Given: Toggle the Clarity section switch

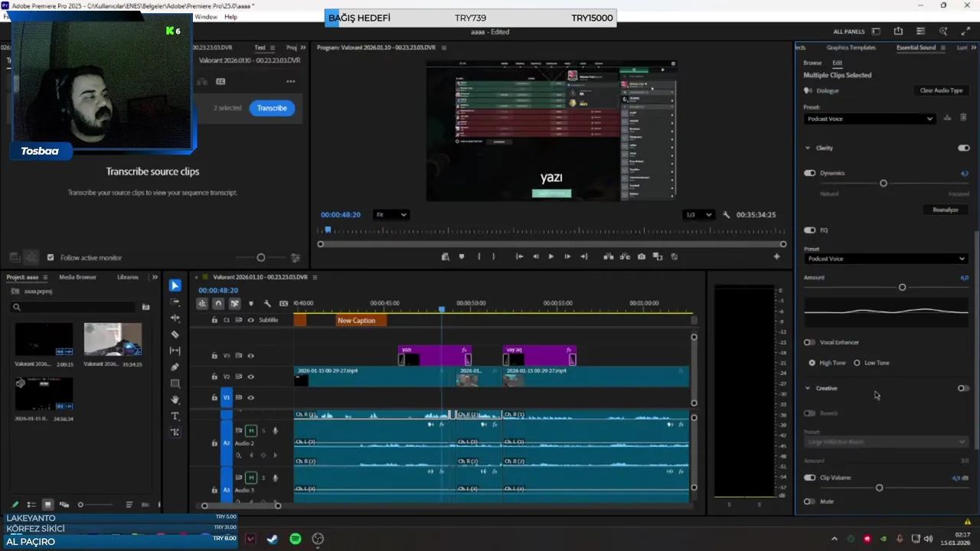Looking at the screenshot, I should point(963,148).
